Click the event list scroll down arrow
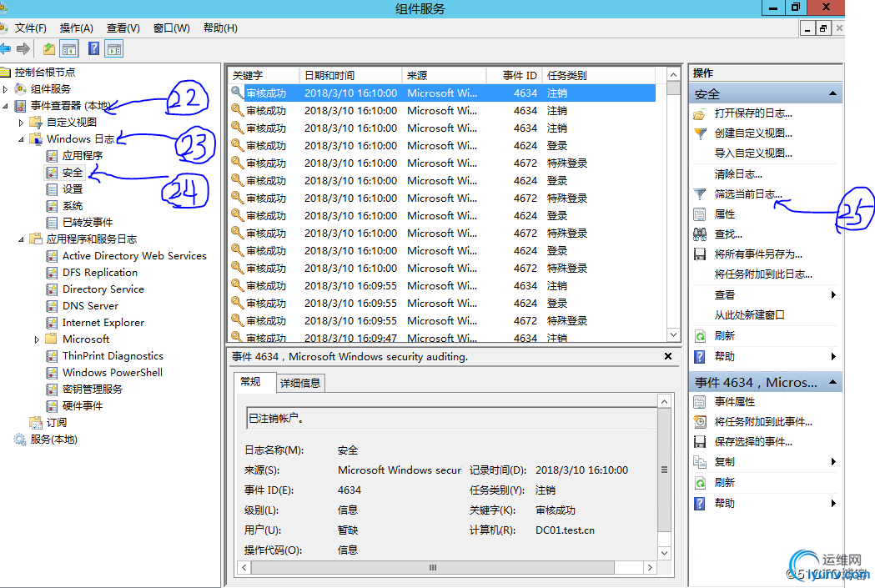This screenshot has width=875, height=588. 673,334
